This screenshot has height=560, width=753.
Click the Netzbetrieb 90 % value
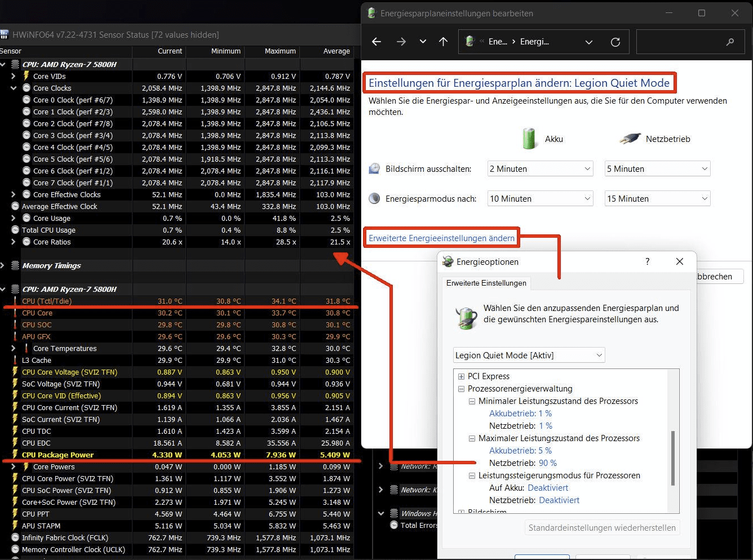(x=547, y=463)
